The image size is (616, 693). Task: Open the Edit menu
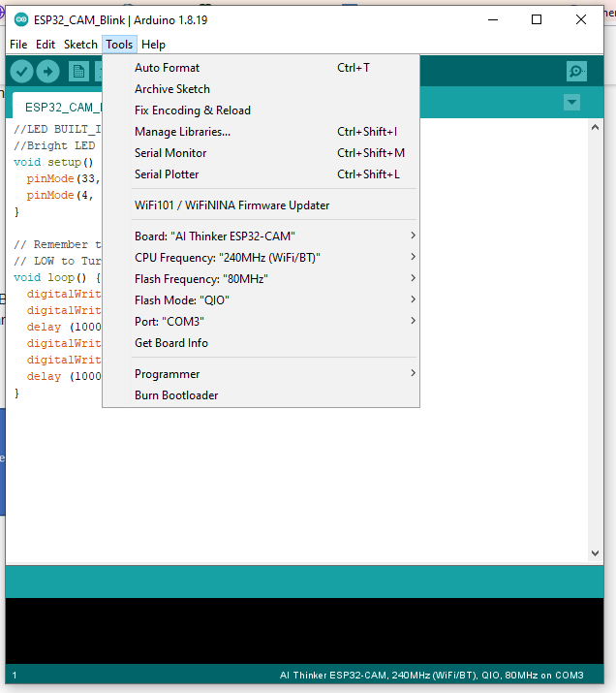[x=46, y=45]
